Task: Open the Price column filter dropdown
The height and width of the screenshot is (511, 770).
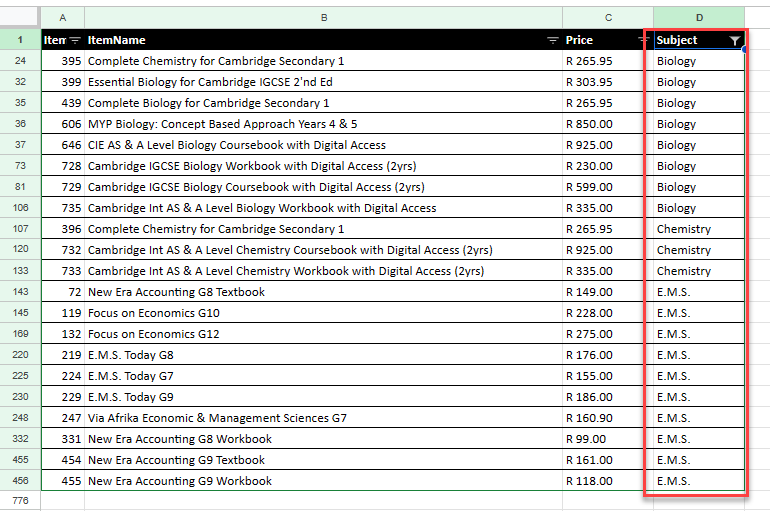Action: (x=644, y=41)
